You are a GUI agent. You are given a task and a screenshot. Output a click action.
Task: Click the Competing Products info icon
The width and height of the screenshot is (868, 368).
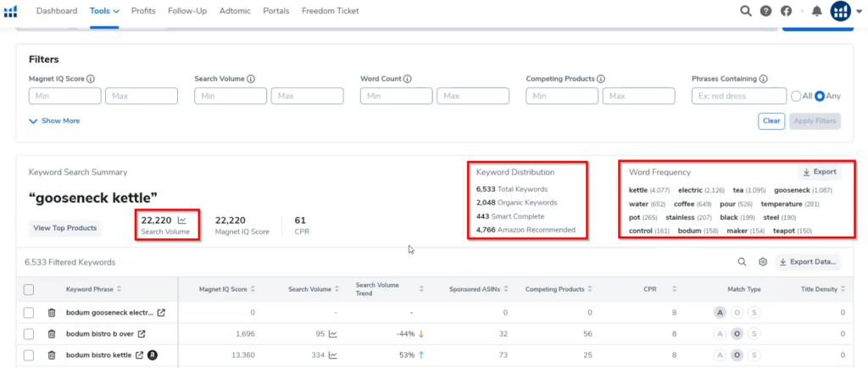(601, 79)
